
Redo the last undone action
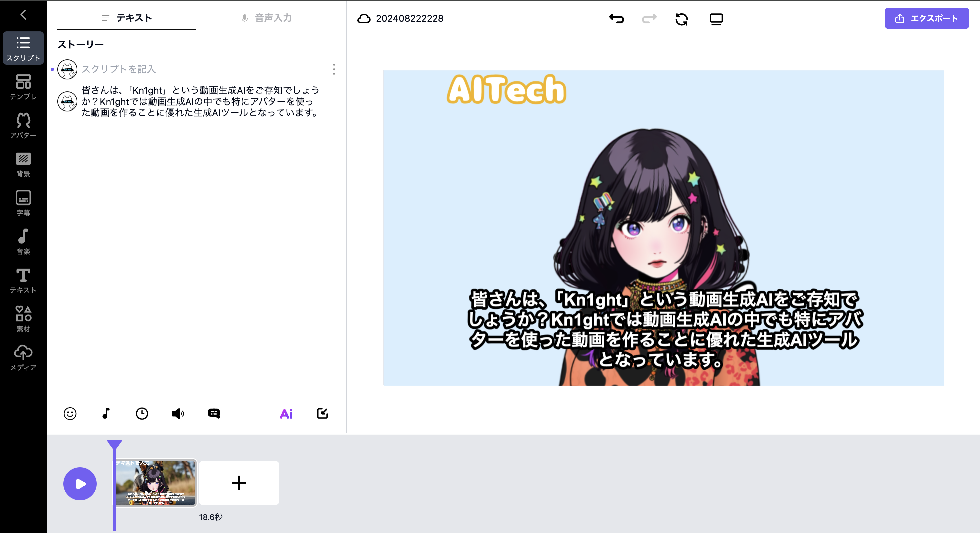point(649,19)
